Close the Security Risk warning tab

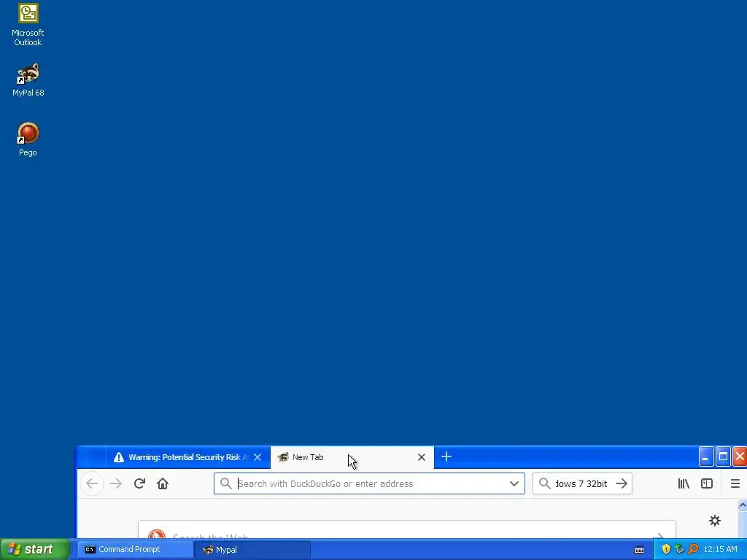pyautogui.click(x=258, y=457)
